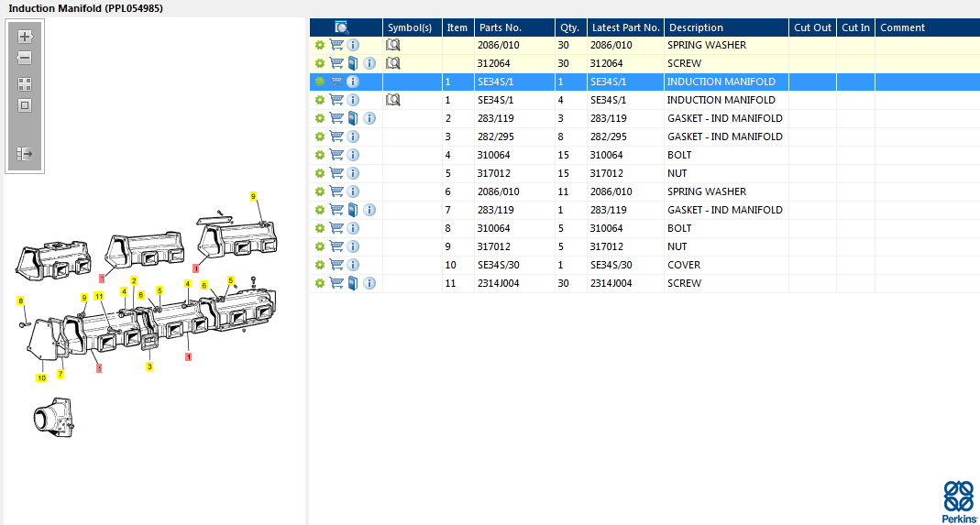Open blue book icon for 283/119 item 2
The width and height of the screenshot is (980, 525).
[353, 118]
